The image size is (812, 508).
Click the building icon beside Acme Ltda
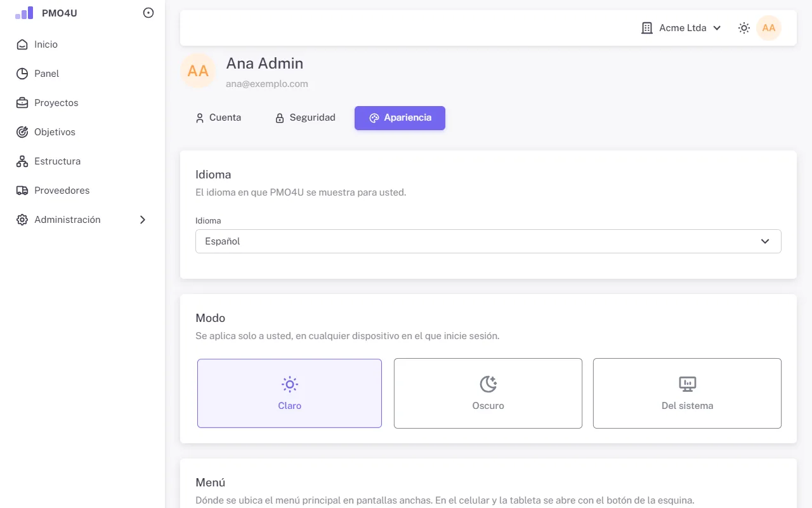[x=647, y=28]
